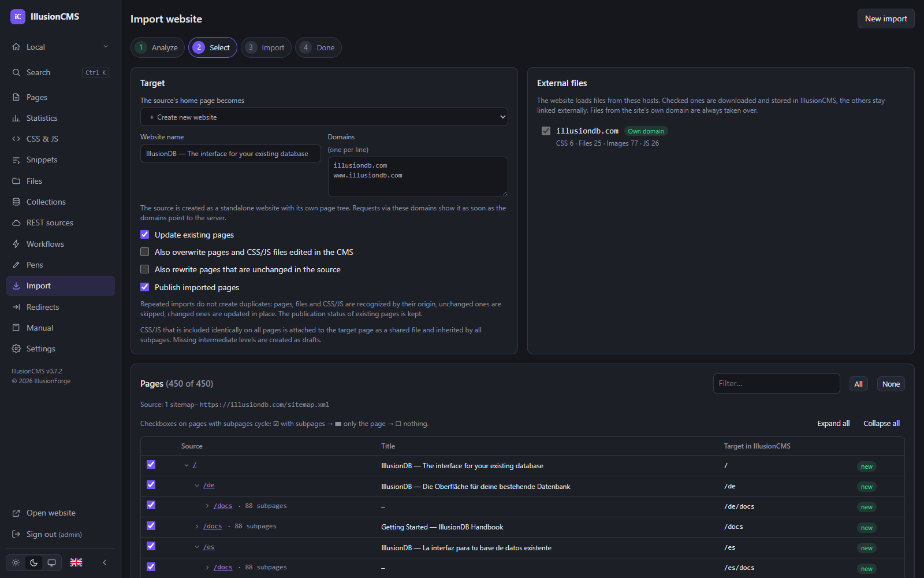Enable rewrite pages unchanged in the source

click(145, 269)
